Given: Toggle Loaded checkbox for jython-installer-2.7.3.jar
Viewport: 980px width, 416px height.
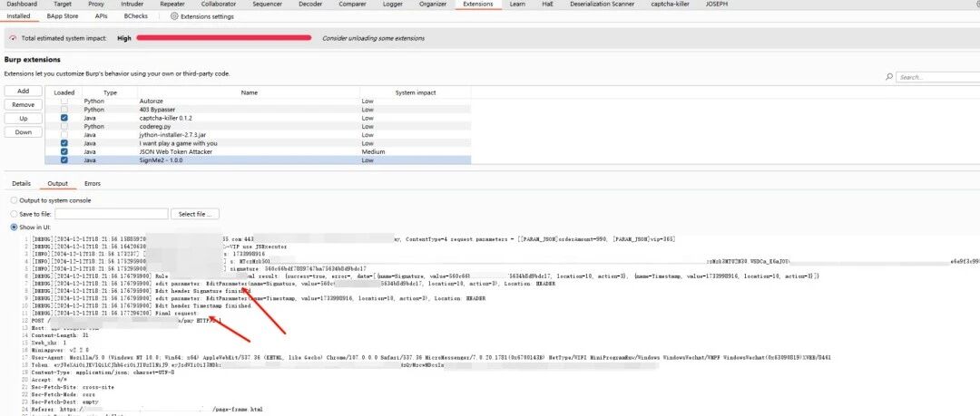Looking at the screenshot, I should pyautogui.click(x=64, y=135).
